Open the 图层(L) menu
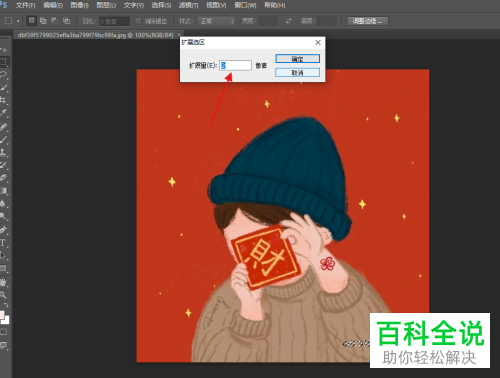500x378 pixels. 106,5
